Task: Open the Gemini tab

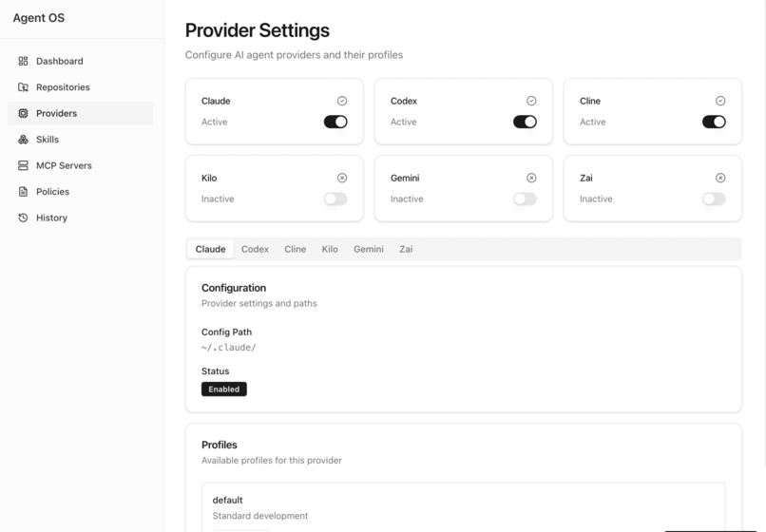Action: pos(369,249)
